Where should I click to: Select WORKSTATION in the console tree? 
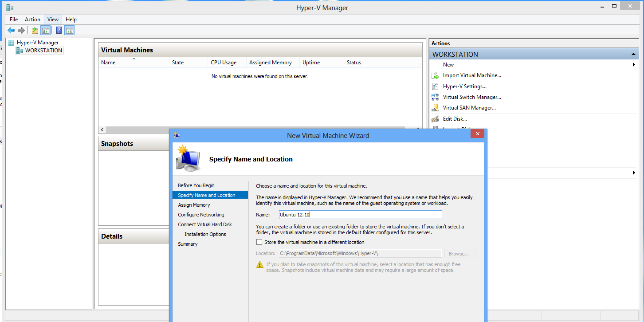tap(43, 51)
